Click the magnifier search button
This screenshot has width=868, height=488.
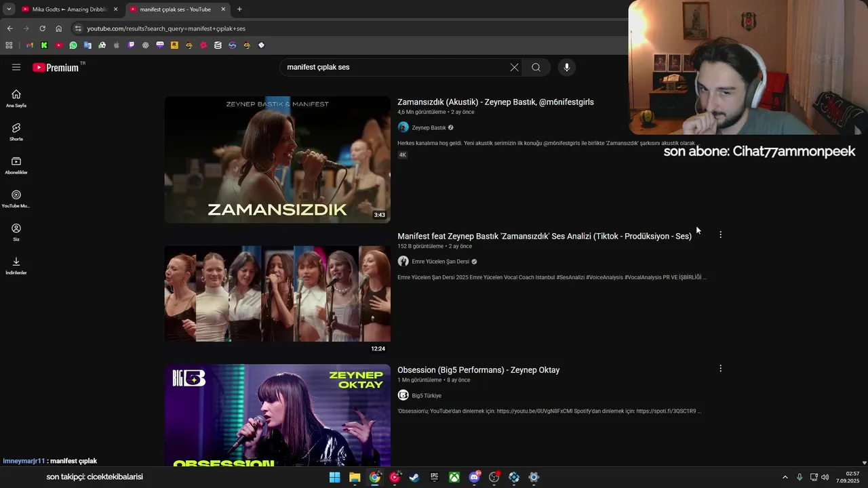[x=536, y=67]
